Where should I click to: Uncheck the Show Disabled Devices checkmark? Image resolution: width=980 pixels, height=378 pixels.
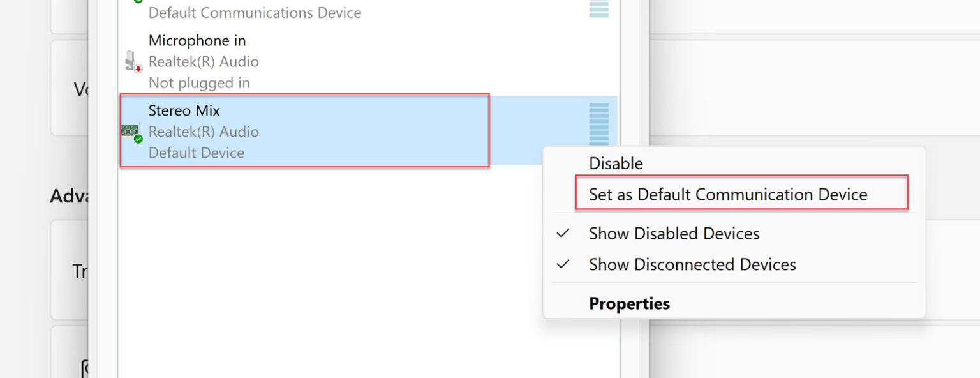click(x=562, y=233)
